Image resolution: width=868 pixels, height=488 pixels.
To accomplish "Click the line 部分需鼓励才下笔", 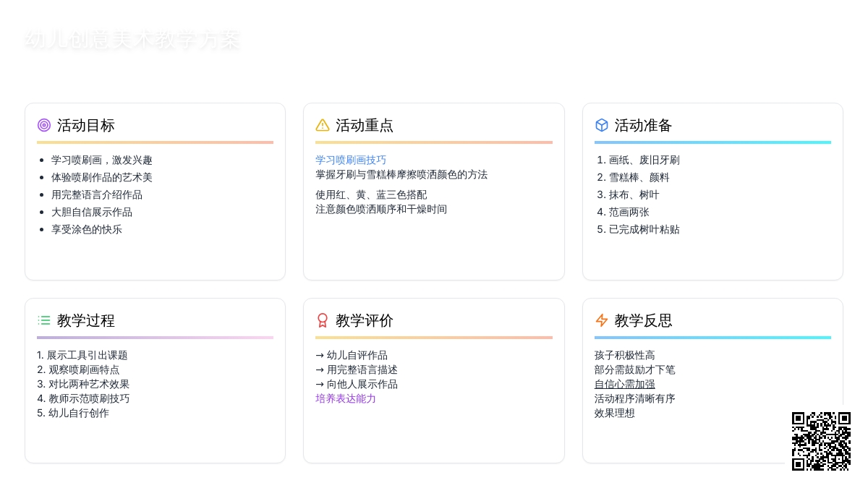I will [x=635, y=369].
